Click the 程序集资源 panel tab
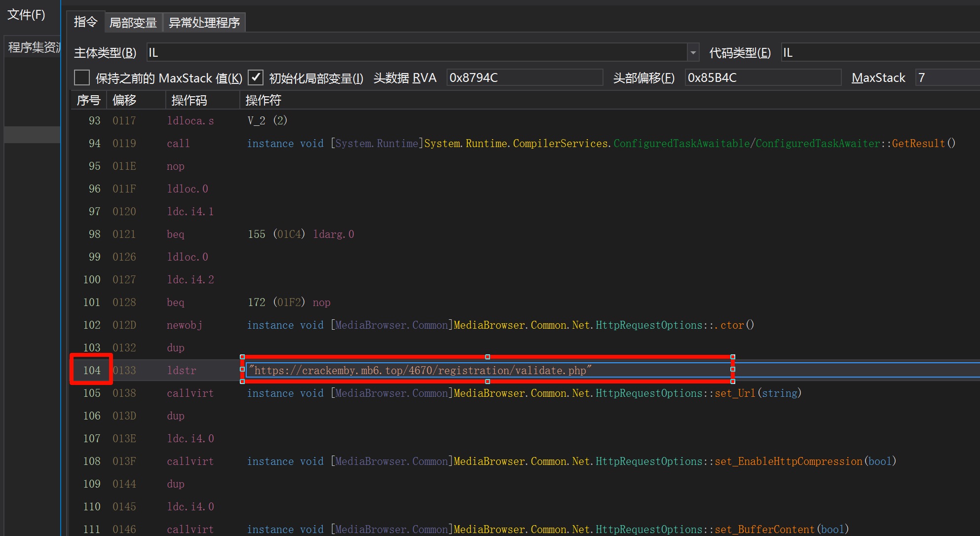 coord(34,47)
